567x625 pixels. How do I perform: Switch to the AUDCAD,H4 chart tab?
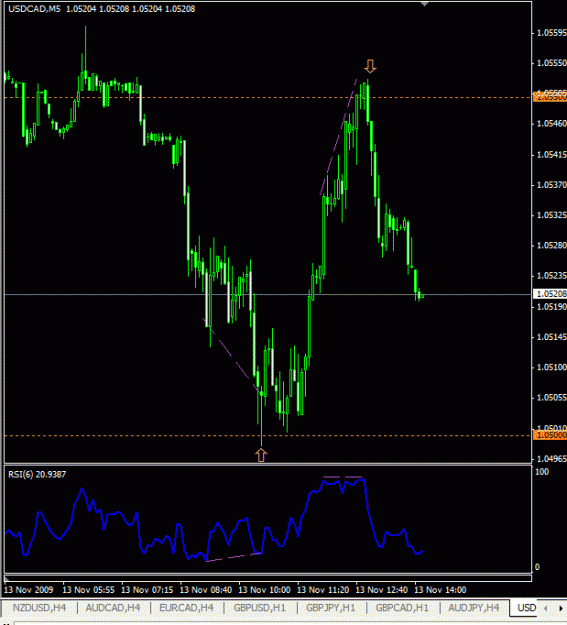113,608
